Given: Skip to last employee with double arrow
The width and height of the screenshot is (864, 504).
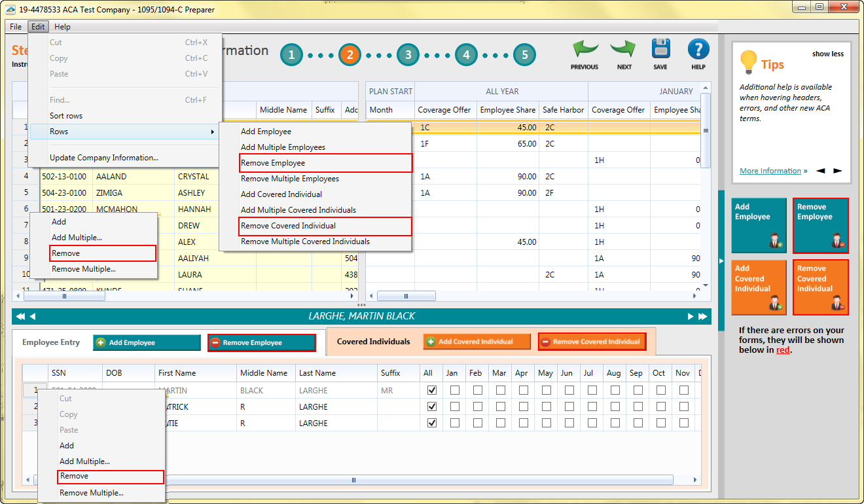Looking at the screenshot, I should pyautogui.click(x=702, y=317).
